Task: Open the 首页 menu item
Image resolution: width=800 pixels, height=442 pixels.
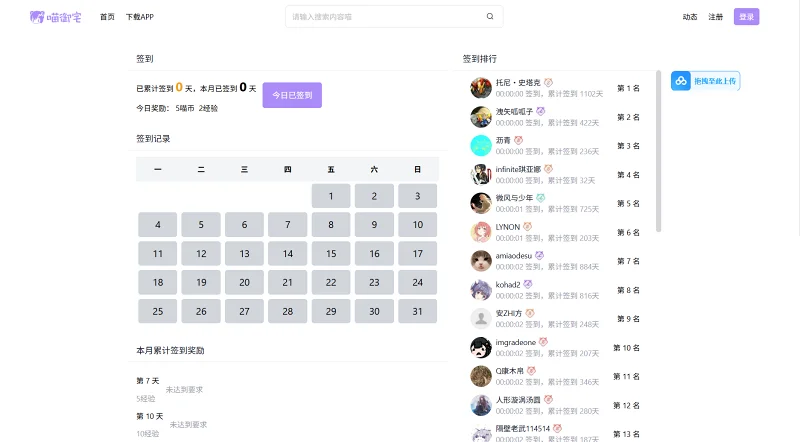Action: pos(107,17)
